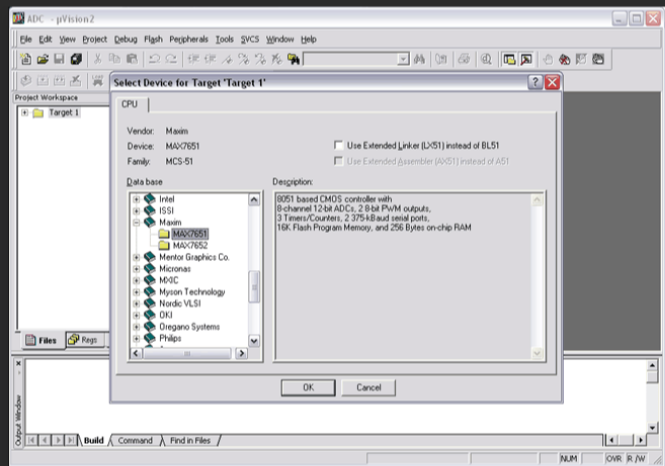Open the Command output tab
665x466 pixels.
click(x=135, y=441)
